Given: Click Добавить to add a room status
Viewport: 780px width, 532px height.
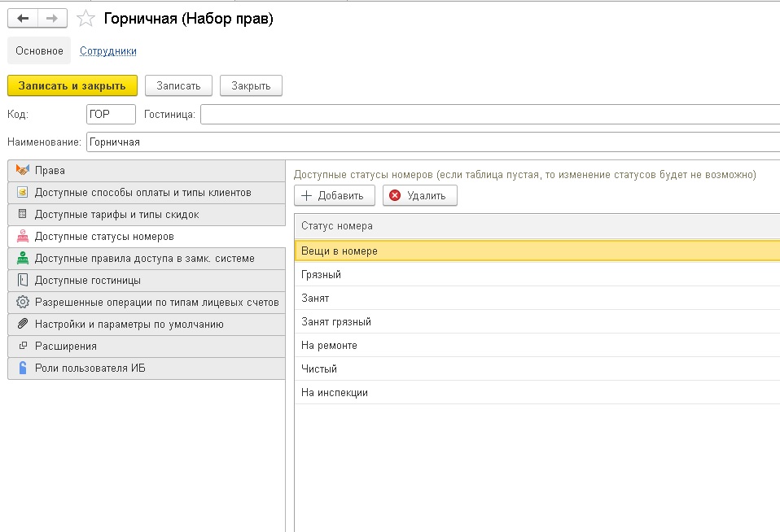Looking at the screenshot, I should pos(334,195).
